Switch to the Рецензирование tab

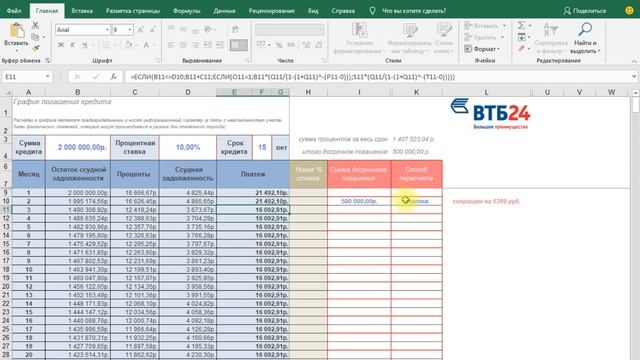point(271,11)
